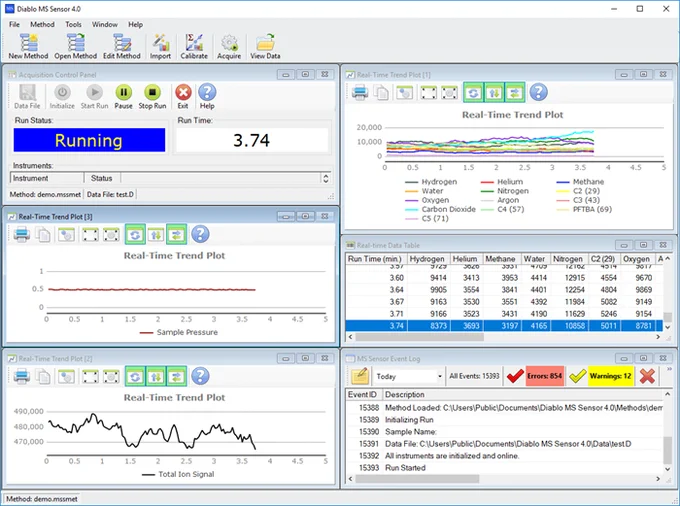
Task: Print Real-Time Trend Plot [1]
Action: pyautogui.click(x=360, y=92)
